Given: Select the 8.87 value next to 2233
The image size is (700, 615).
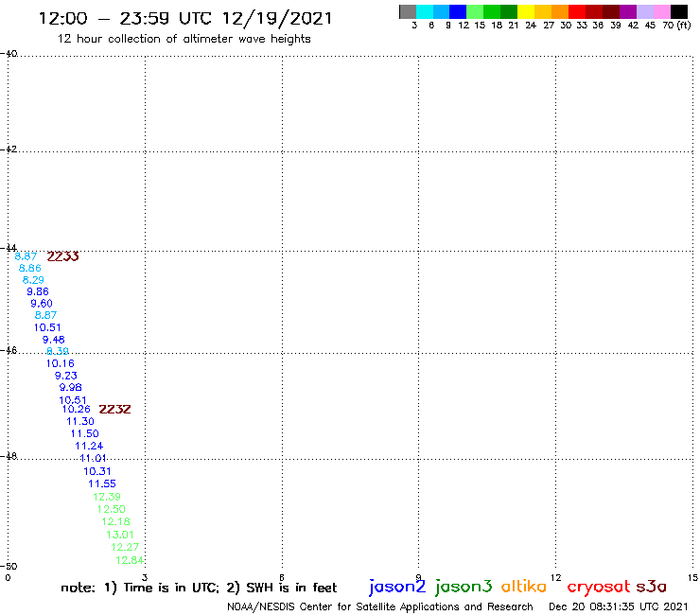Looking at the screenshot, I should 26,256.
